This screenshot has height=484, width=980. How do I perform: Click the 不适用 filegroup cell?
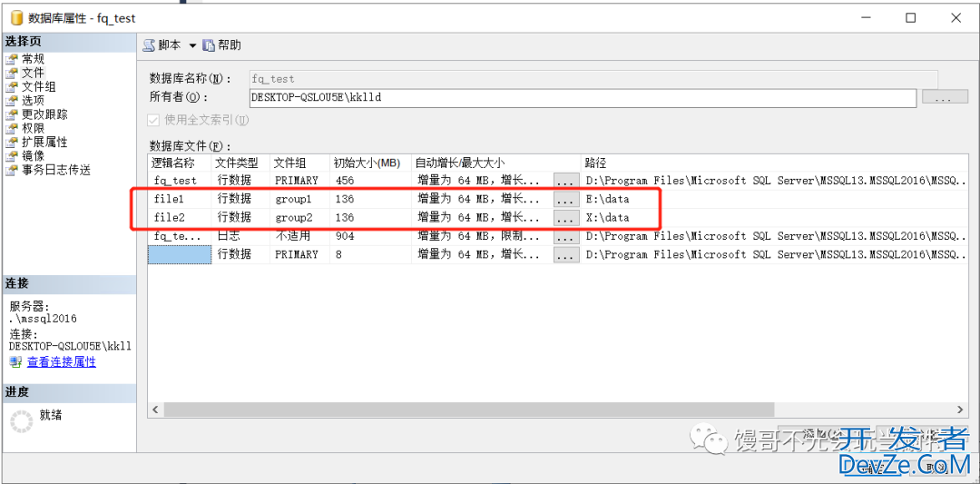click(x=299, y=236)
